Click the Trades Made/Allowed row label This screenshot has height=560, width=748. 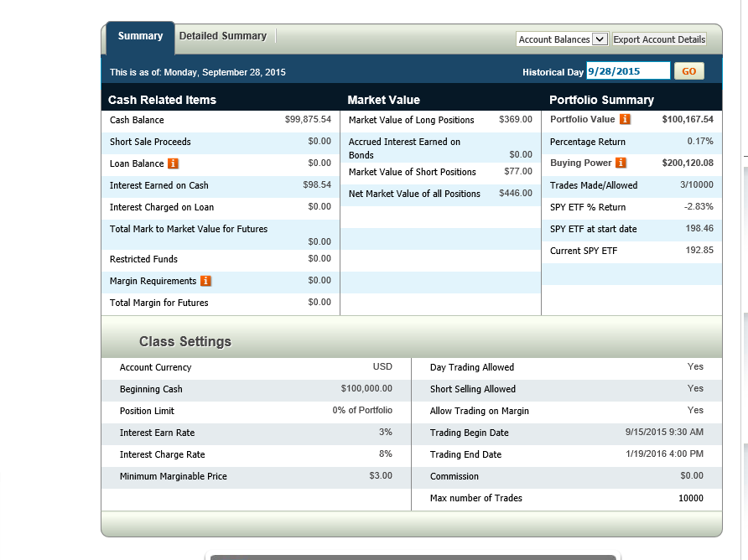[594, 185]
